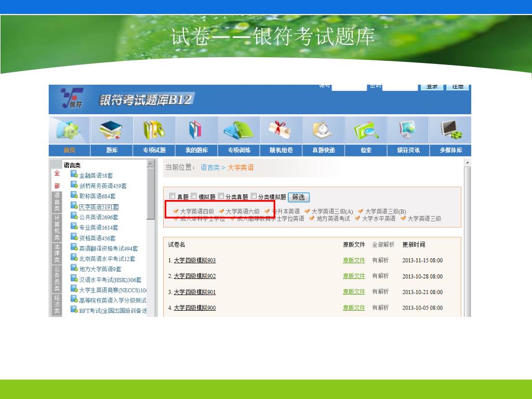Open the 大学四级模拟903 paper link

click(195, 260)
